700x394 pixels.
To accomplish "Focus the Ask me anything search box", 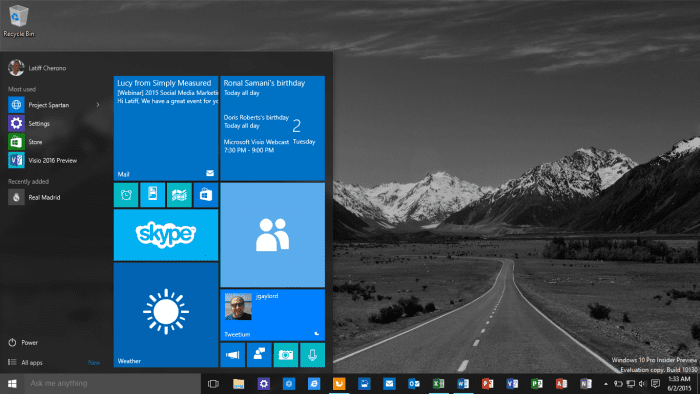I will [112, 383].
